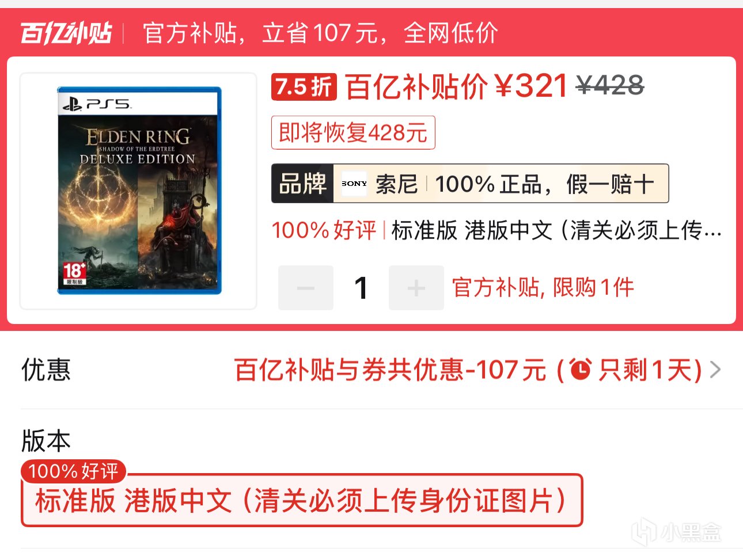Open the Elden Ring product cover image
The height and width of the screenshot is (560, 743).
coord(139,191)
